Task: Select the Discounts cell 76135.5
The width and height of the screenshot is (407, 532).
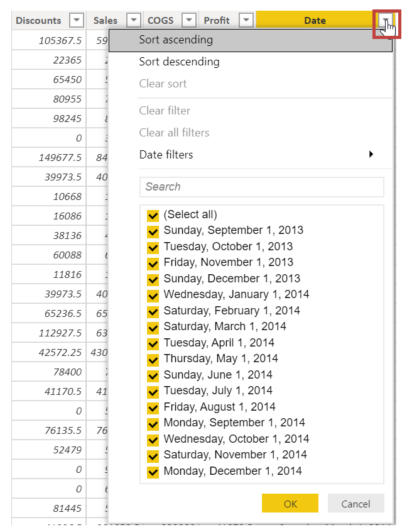Action: tap(49, 431)
